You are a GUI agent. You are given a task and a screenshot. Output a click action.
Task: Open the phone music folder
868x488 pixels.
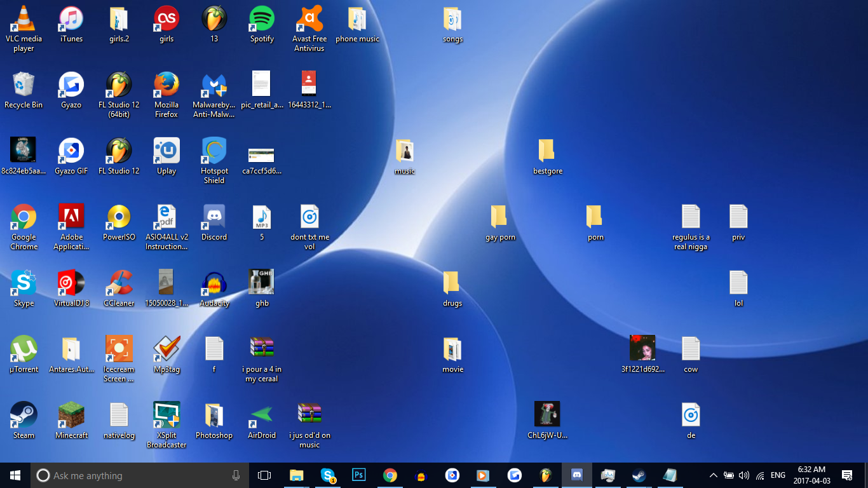(357, 24)
